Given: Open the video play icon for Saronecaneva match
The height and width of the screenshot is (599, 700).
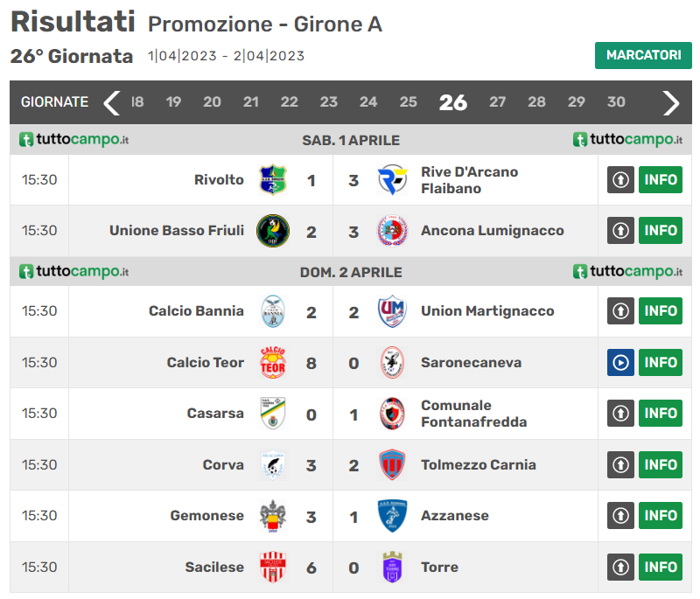Looking at the screenshot, I should [x=620, y=362].
